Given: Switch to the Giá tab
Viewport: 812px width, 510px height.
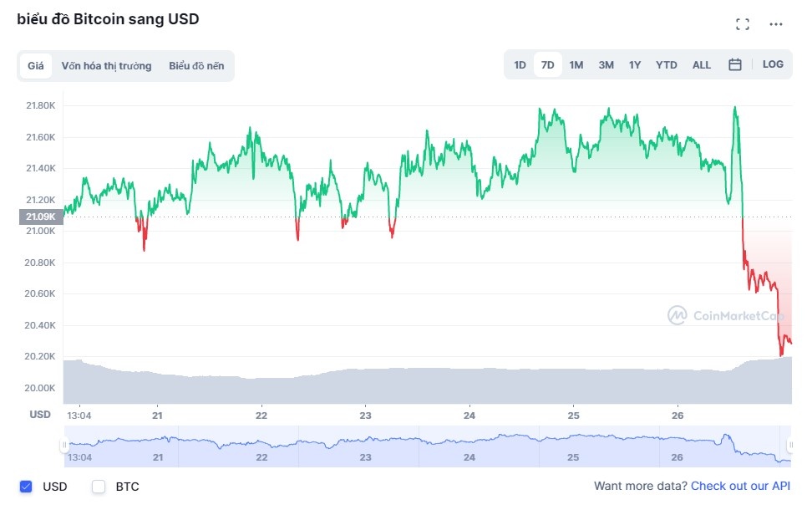Looking at the screenshot, I should (36, 66).
